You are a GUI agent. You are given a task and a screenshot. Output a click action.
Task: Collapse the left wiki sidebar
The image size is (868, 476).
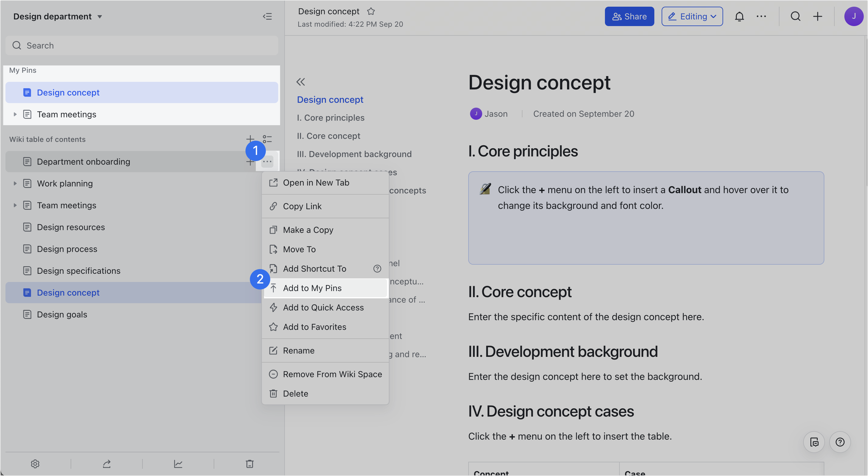click(x=267, y=16)
